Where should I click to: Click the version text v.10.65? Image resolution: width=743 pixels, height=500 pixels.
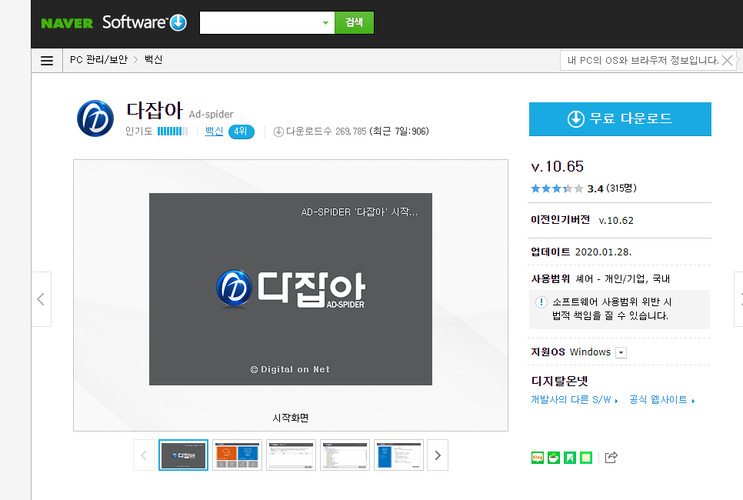coord(557,167)
